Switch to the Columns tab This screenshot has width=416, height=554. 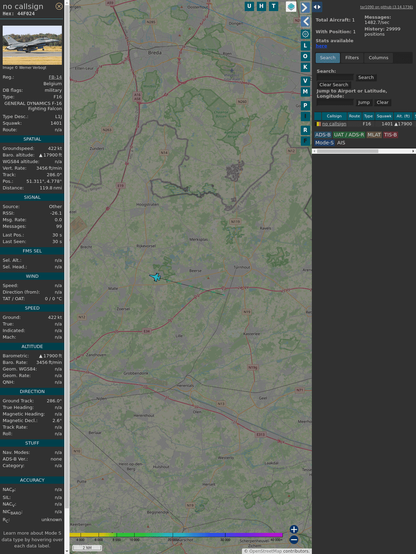pos(378,58)
